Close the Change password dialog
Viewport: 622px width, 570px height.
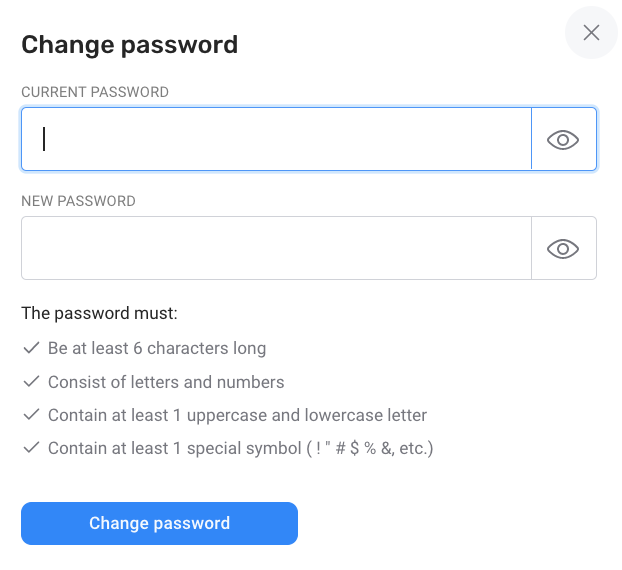[591, 33]
